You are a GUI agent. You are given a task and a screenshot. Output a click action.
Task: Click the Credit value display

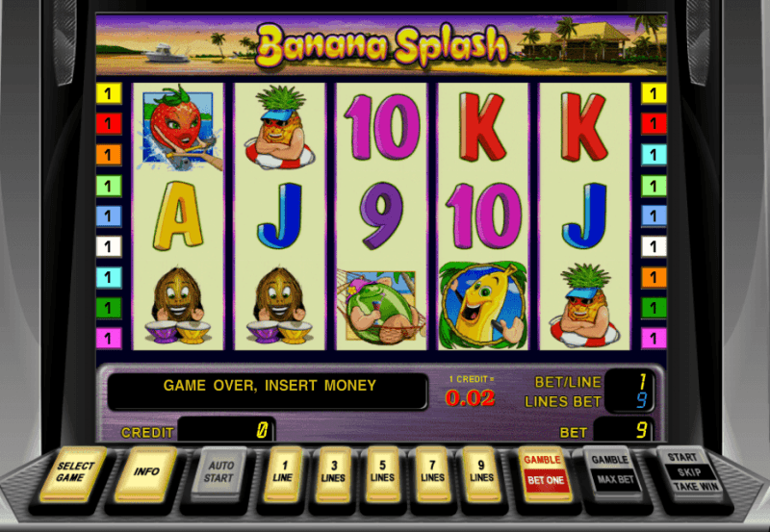coord(226,430)
